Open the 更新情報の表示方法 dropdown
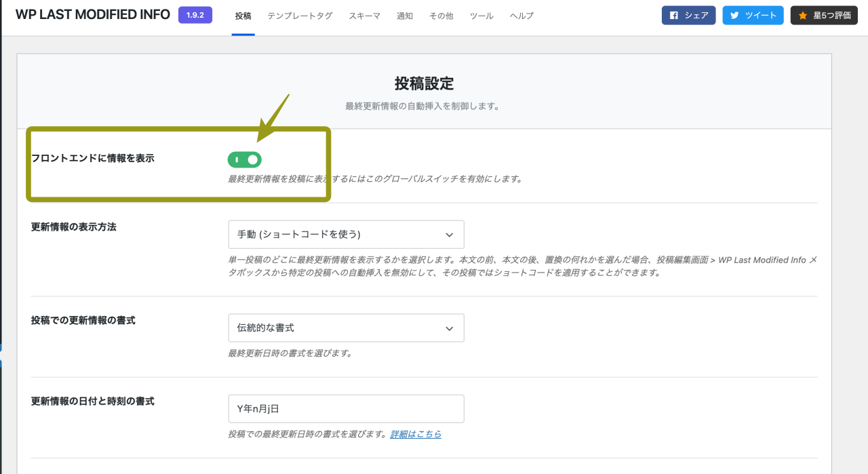Image resolution: width=868 pixels, height=474 pixels. 346,234
